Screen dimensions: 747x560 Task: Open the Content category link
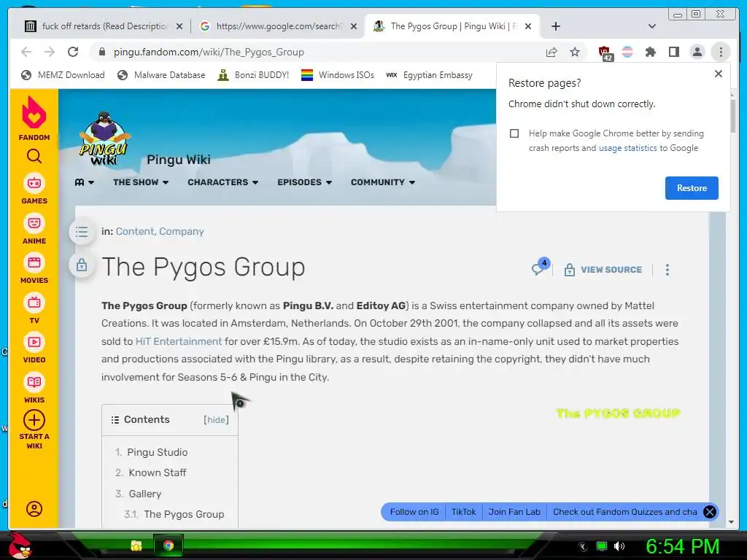[x=135, y=231]
